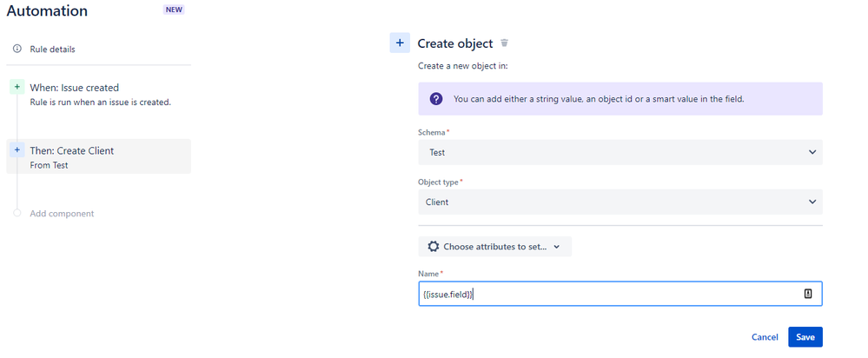This screenshot has height=358, width=868.
Task: Click the purple question mark help icon
Action: pyautogui.click(x=436, y=99)
